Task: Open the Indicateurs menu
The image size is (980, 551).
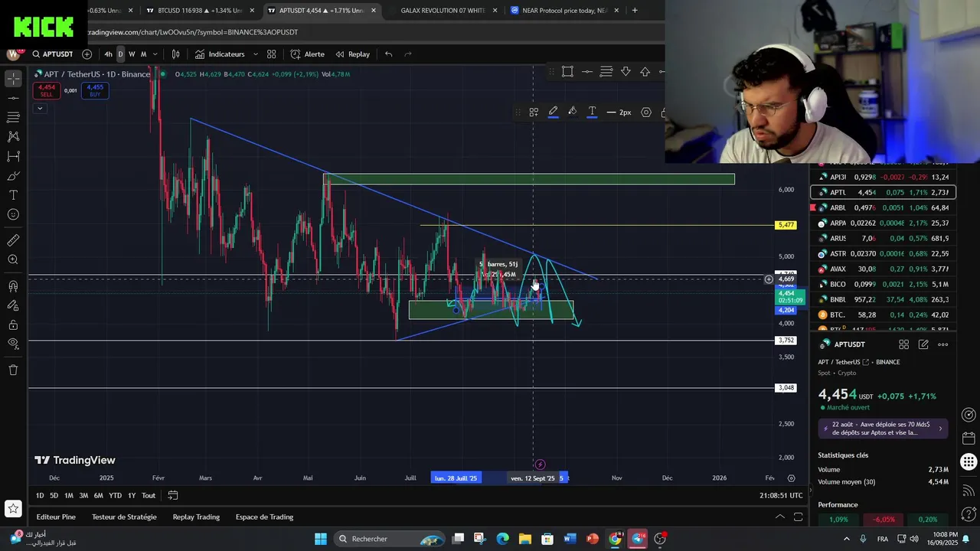Action: (x=220, y=54)
